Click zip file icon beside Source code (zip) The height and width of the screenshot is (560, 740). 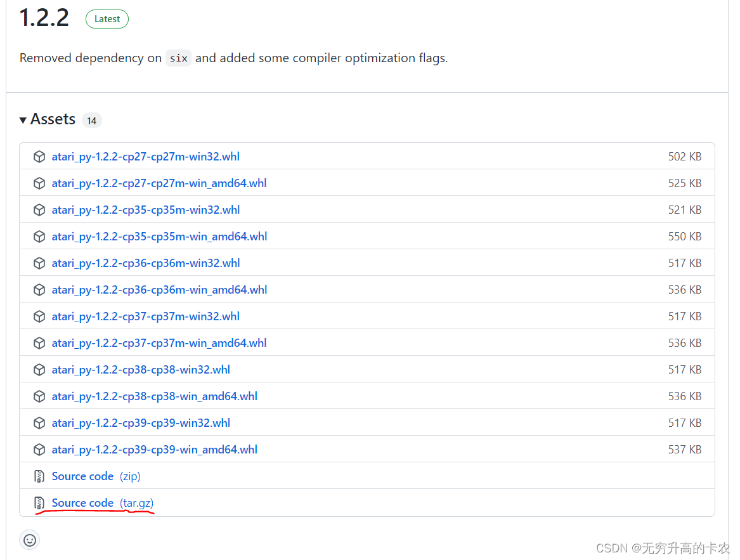39,476
